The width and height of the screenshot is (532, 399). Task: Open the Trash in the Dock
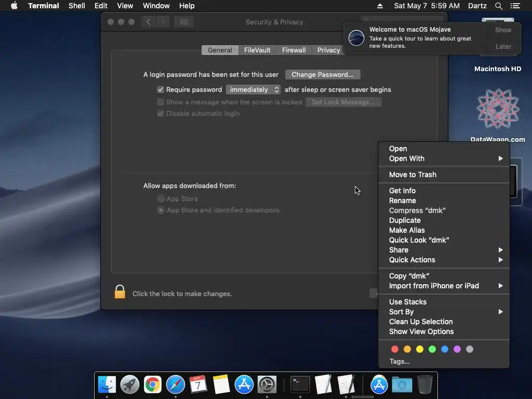pyautogui.click(x=425, y=384)
